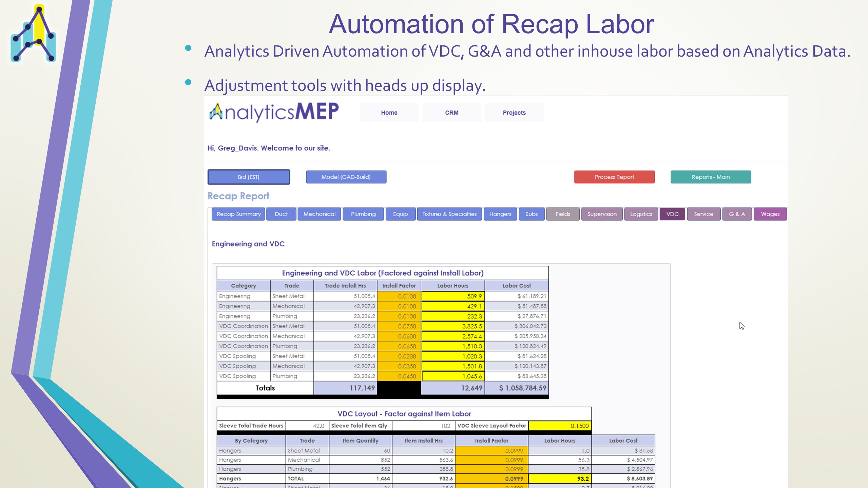
Task: Go to the Projects page
Action: pos(514,113)
